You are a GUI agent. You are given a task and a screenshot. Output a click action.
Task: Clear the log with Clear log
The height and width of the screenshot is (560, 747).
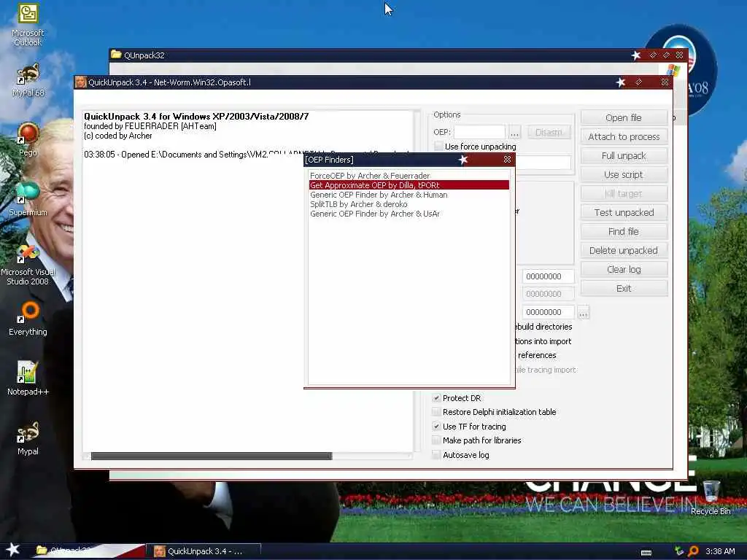[624, 270]
